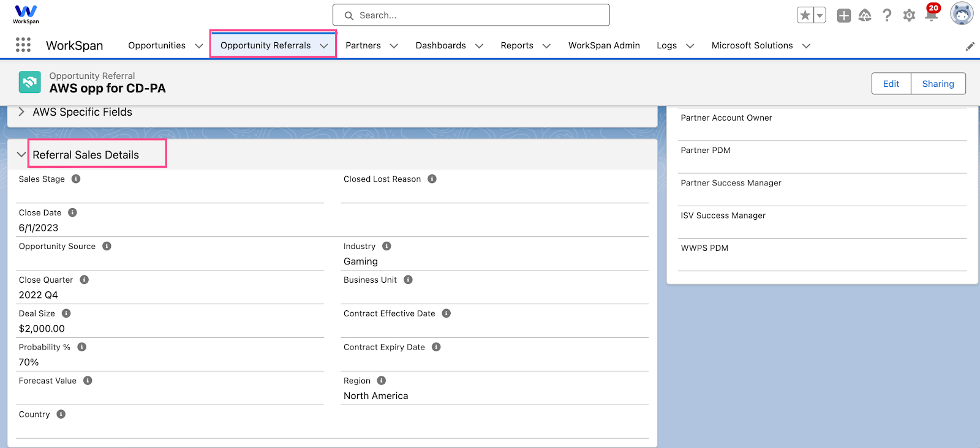Click the Close Quarter info icon
Image resolution: width=980 pixels, height=448 pixels.
point(84,280)
